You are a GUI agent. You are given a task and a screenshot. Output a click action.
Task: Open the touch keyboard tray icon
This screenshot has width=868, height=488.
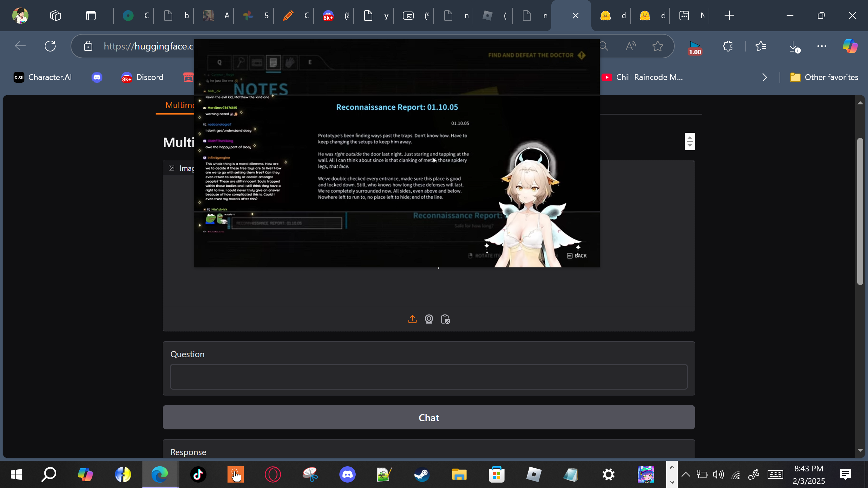pos(775,474)
